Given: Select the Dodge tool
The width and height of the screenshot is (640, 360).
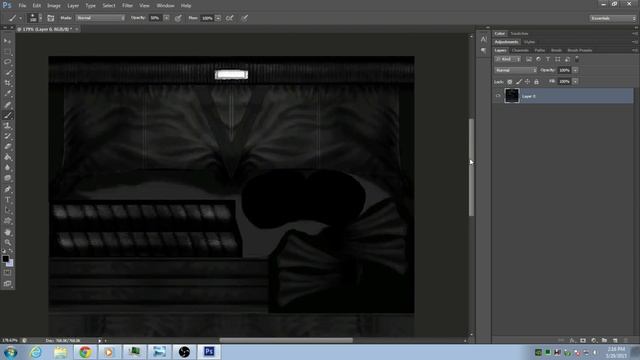Looking at the screenshot, I should coord(7,179).
